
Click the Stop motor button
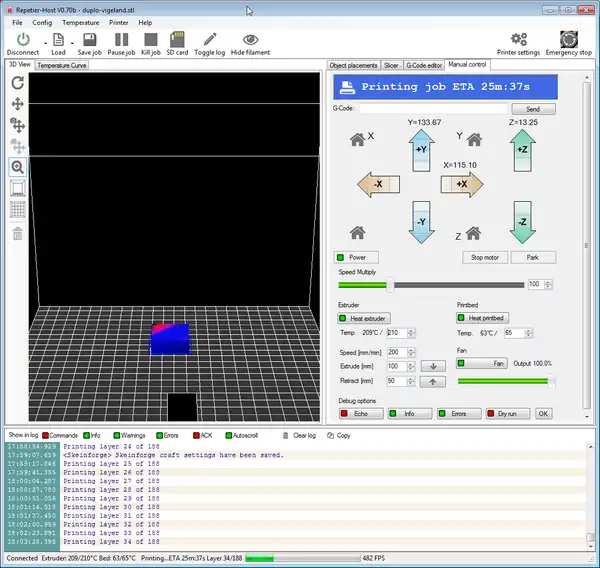(x=485, y=257)
